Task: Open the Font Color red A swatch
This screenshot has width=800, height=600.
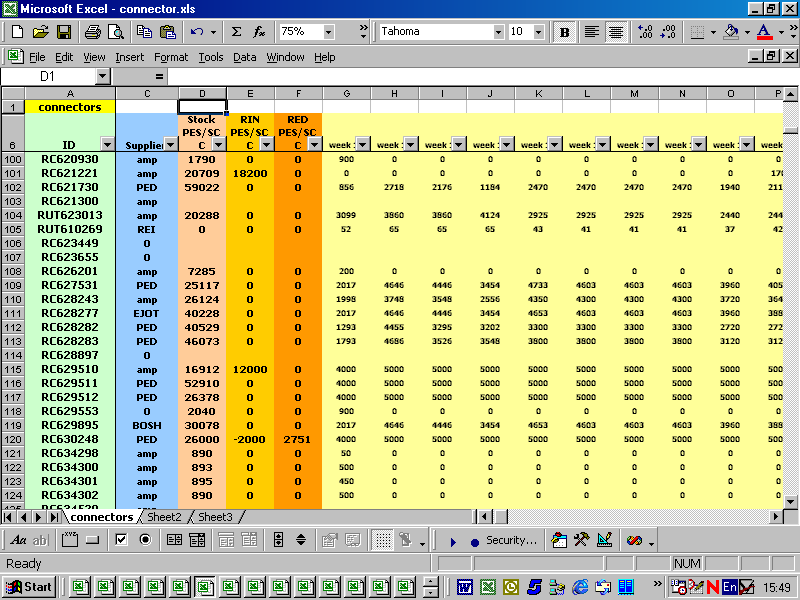Action: pos(763,32)
